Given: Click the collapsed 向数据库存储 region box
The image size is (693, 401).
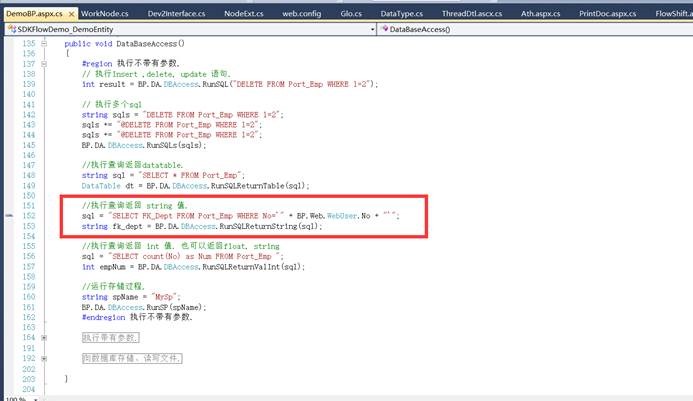Looking at the screenshot, I should pos(132,358).
